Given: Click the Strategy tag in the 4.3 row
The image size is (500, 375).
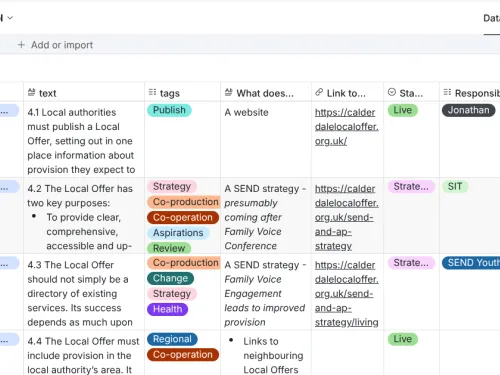Looking at the screenshot, I should tap(172, 294).
